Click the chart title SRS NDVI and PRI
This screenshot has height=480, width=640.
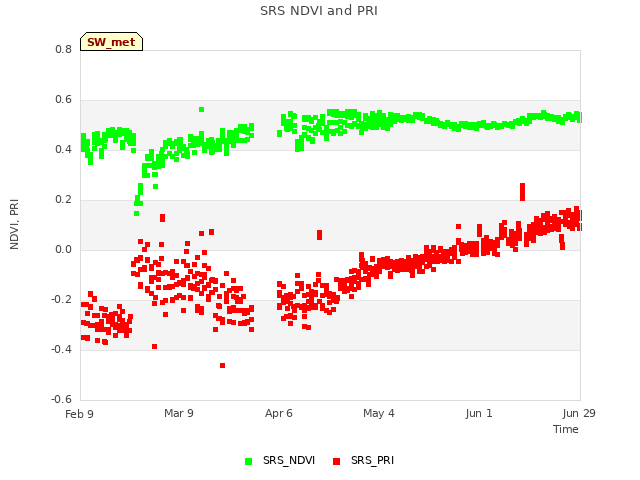[x=319, y=11]
